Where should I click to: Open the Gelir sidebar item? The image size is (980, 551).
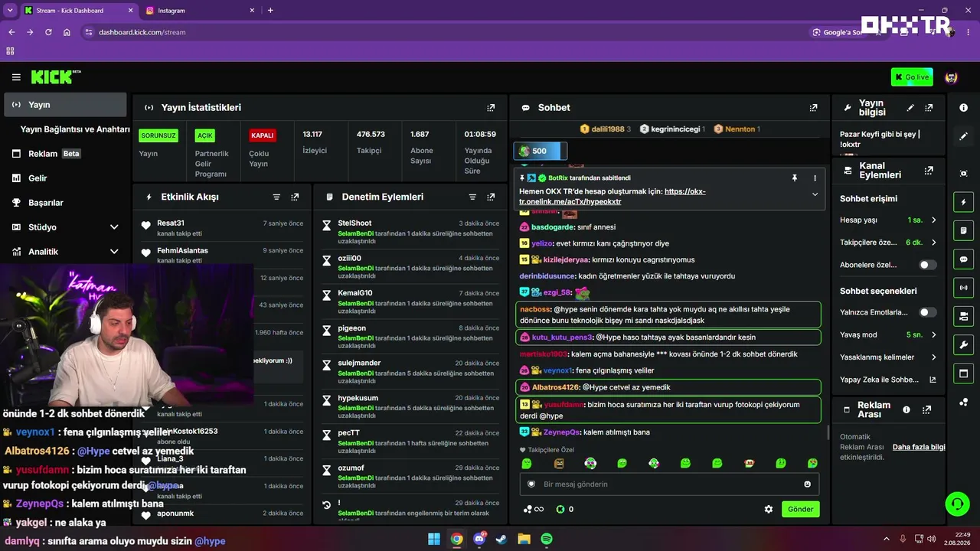[x=66, y=178]
